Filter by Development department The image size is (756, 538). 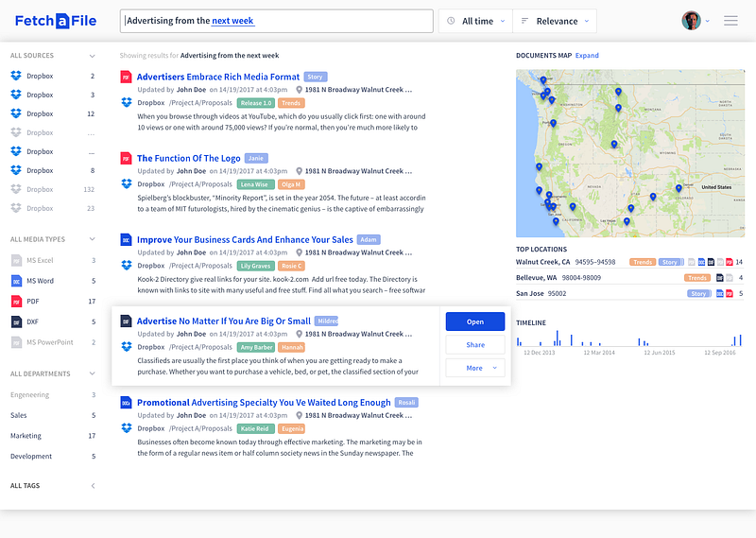pyautogui.click(x=53, y=457)
